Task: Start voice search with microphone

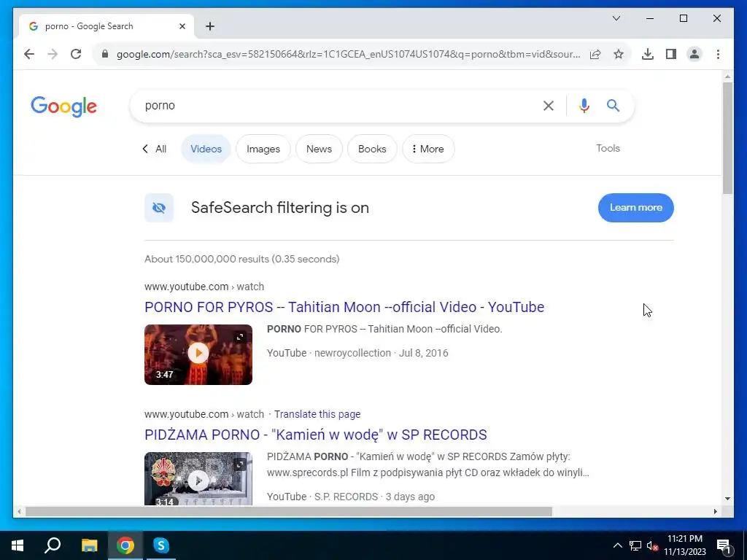Action: click(x=584, y=106)
